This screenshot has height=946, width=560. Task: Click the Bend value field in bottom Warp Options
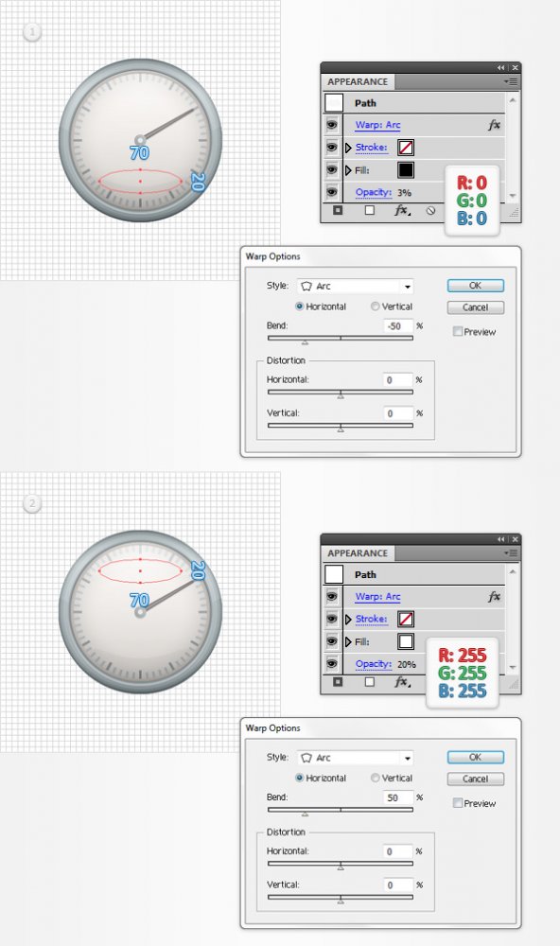(x=398, y=797)
